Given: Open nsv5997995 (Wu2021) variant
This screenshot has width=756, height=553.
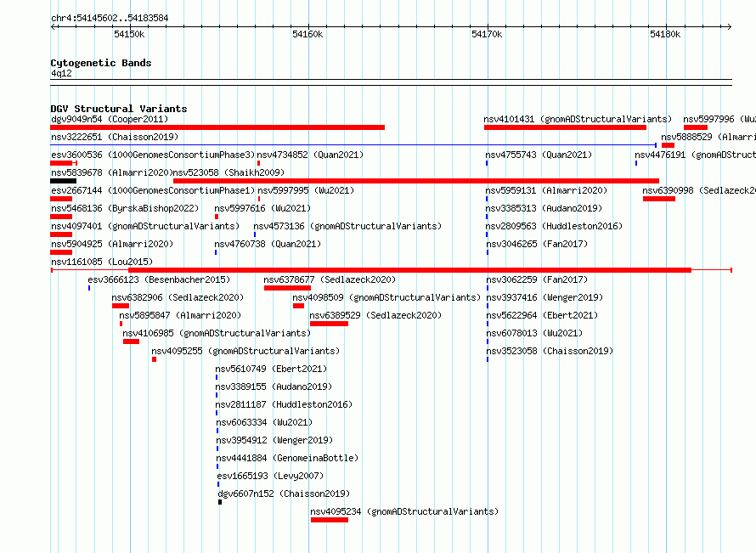Looking at the screenshot, I should tap(306, 190).
